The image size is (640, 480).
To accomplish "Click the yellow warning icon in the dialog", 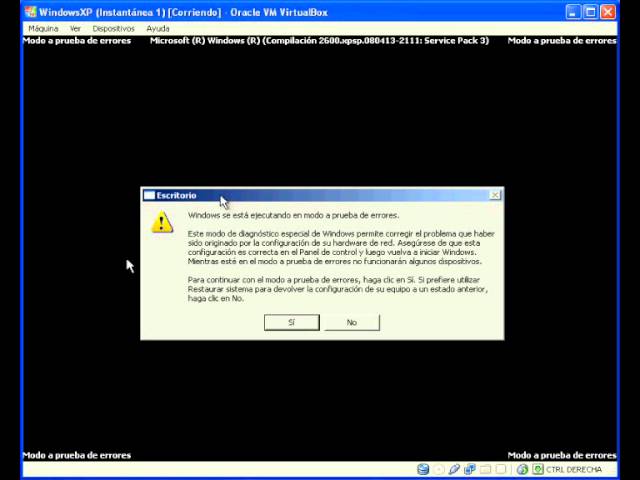I will tap(162, 222).
